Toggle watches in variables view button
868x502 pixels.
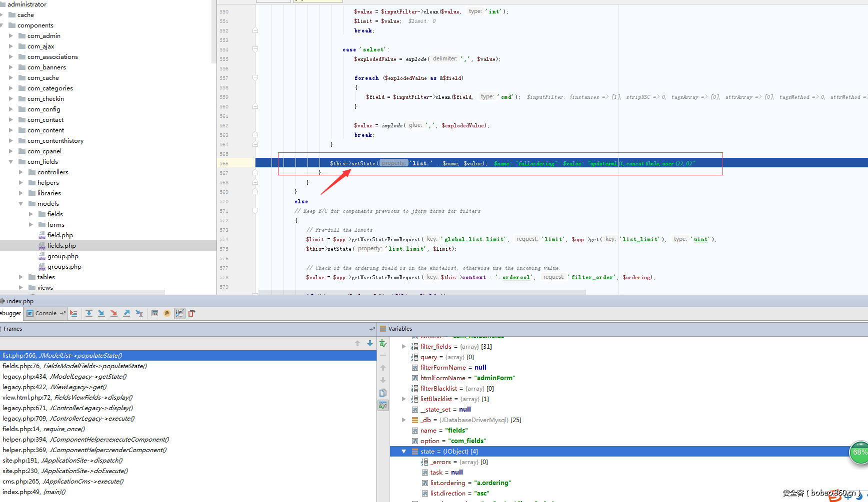pos(383,405)
